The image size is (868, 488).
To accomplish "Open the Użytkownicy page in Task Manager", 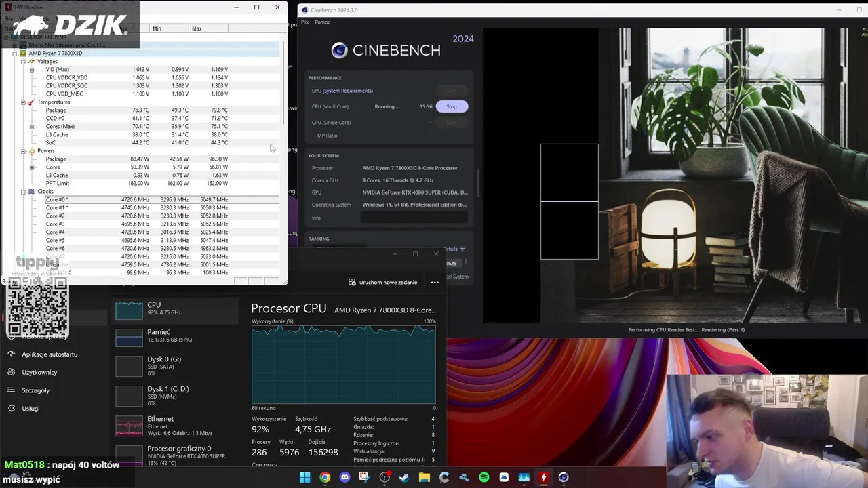I will click(39, 372).
